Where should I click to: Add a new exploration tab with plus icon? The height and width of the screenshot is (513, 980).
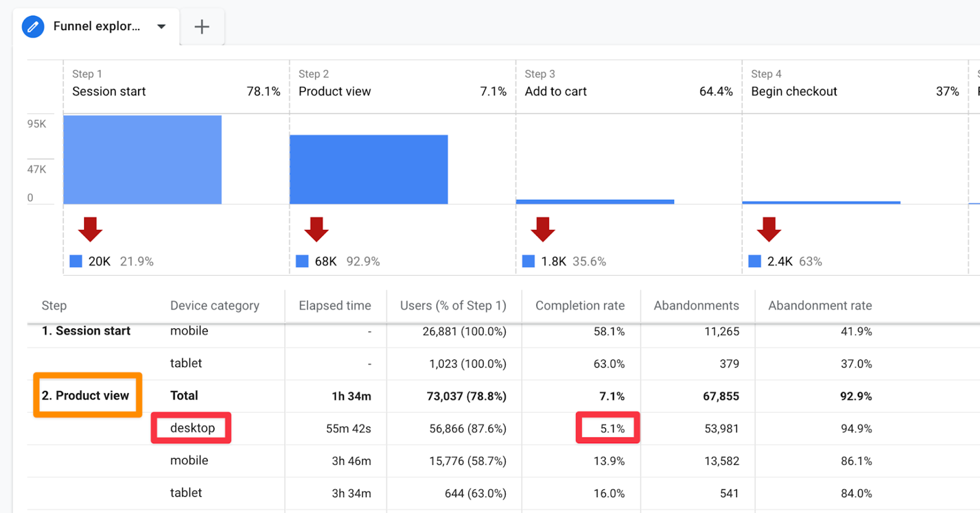202,27
